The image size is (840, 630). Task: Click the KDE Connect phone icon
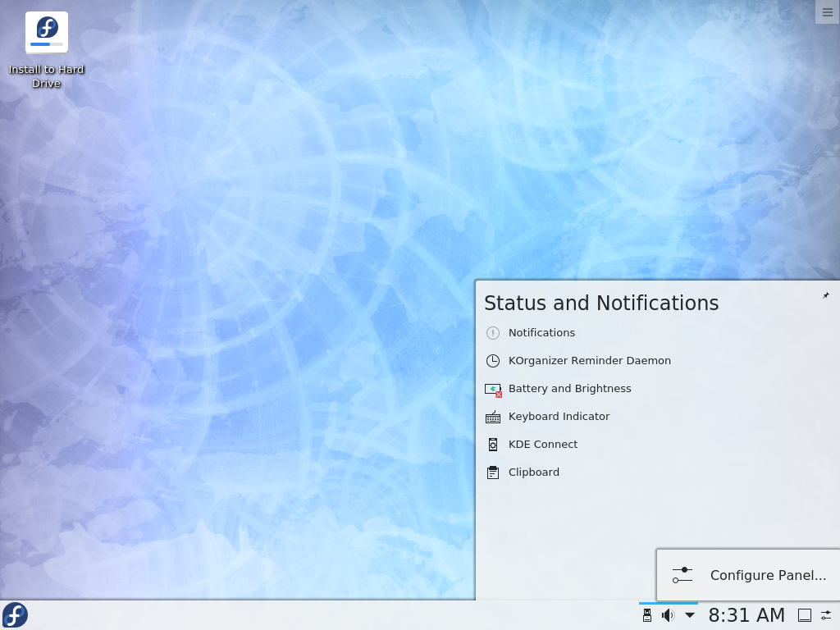click(493, 445)
